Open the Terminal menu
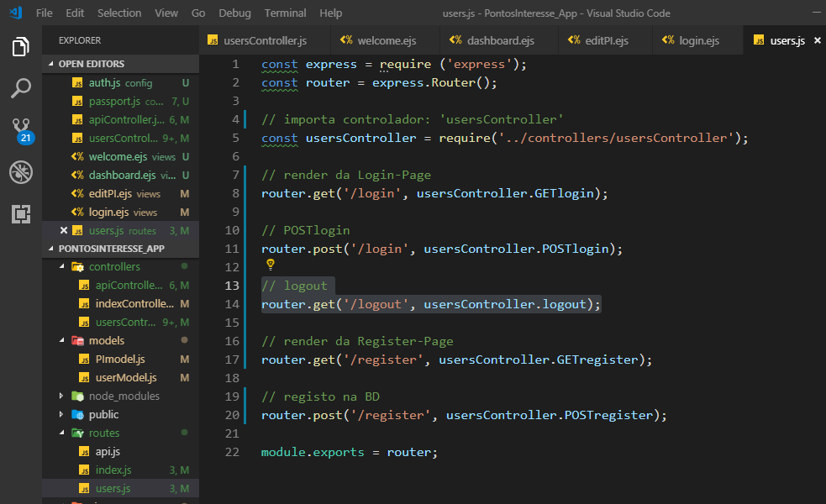 284,13
